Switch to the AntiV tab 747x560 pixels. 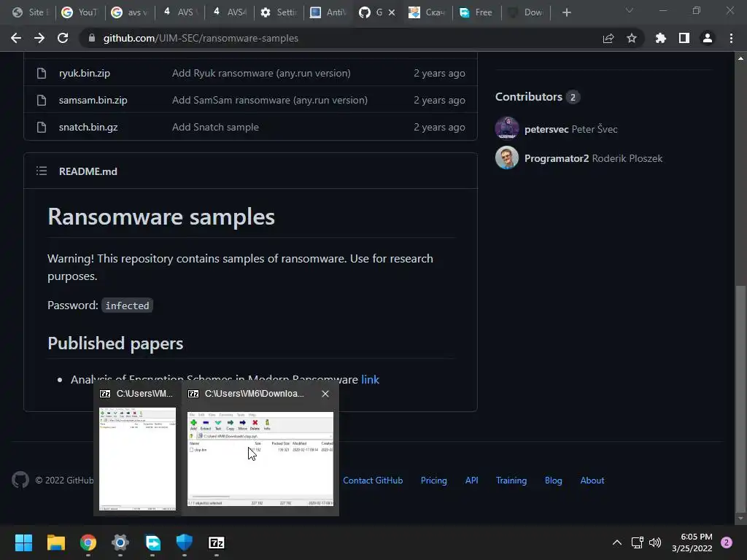(x=329, y=12)
